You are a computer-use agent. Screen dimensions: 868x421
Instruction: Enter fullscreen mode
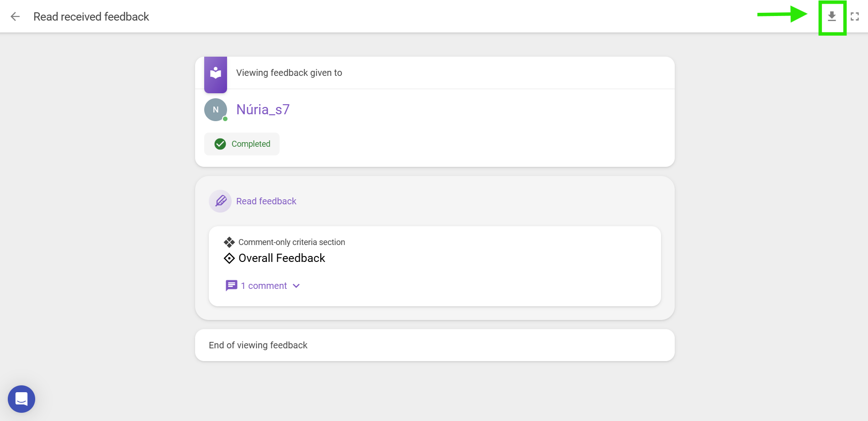855,16
